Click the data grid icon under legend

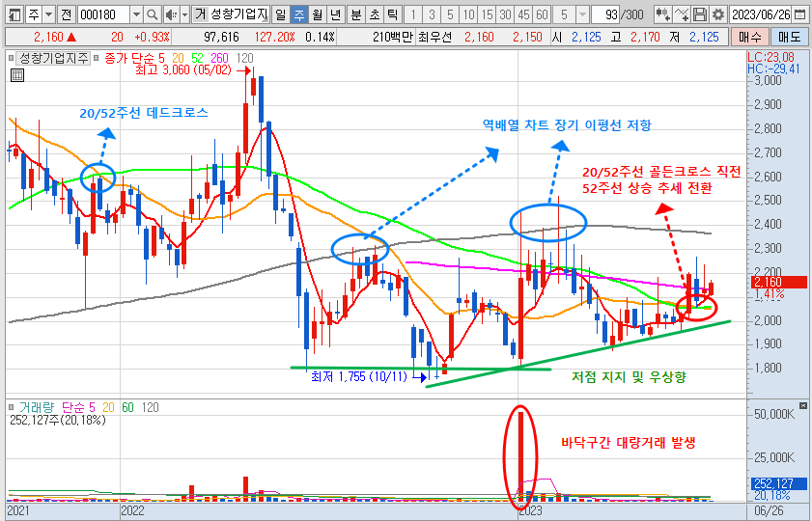(x=17, y=75)
